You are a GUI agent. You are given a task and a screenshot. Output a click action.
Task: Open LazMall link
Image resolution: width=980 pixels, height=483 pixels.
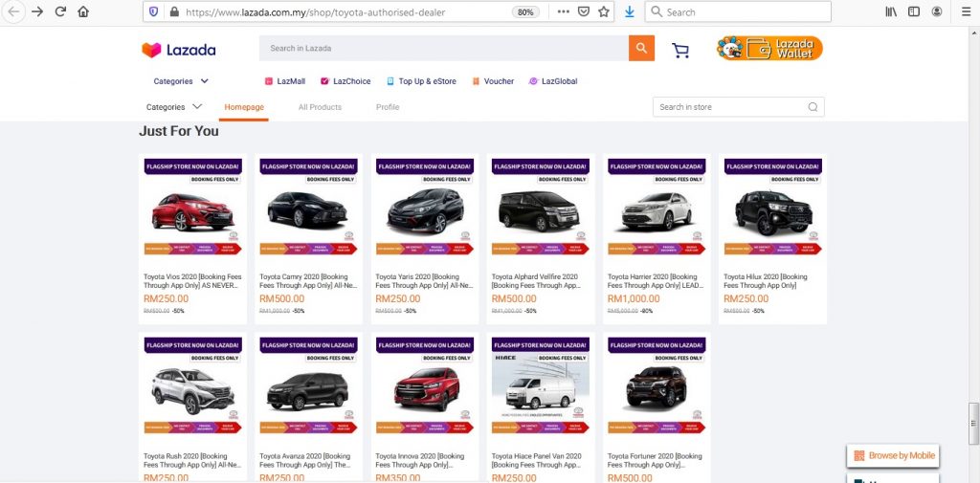pyautogui.click(x=285, y=81)
